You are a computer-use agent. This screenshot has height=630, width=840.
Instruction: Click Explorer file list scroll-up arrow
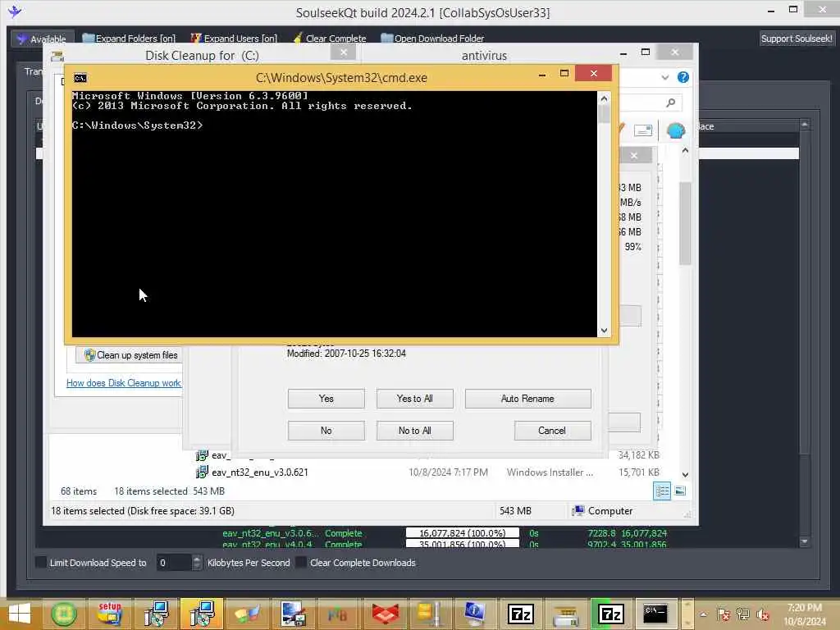(685, 151)
